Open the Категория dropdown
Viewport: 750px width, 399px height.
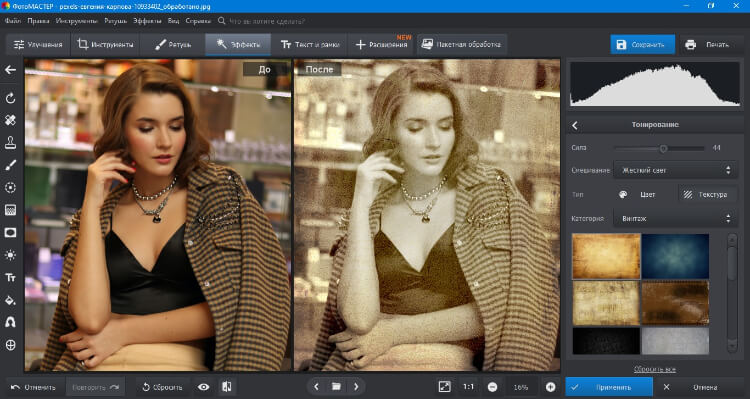point(675,219)
